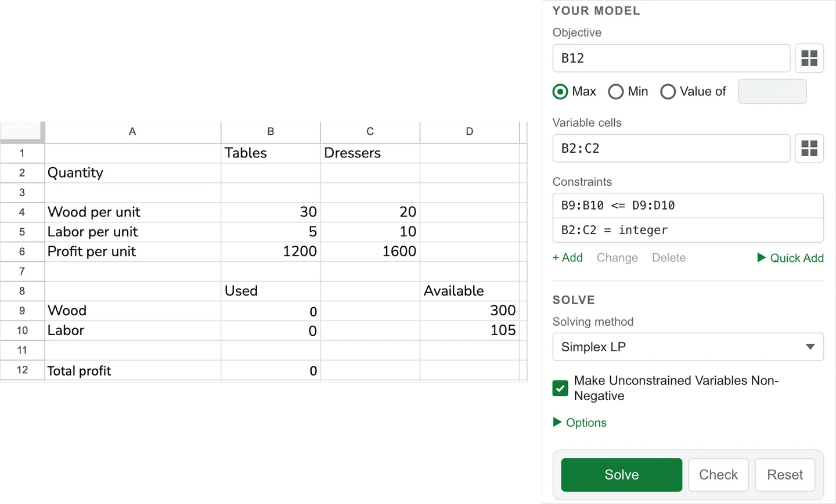Screen dimensions: 836x504
Task: Select row 12 header
Action: click(22, 370)
